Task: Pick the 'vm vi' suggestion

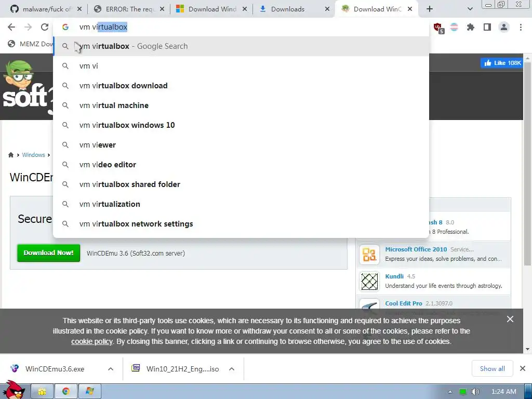Action: pyautogui.click(x=241, y=66)
